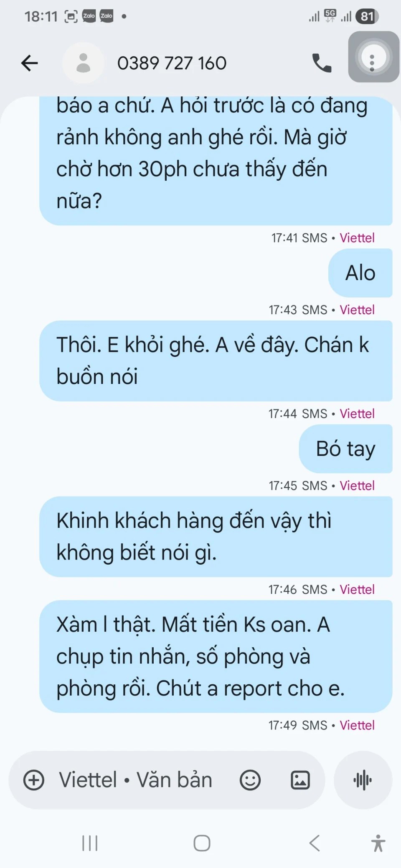
Task: Tap the 'Thôi. E khỏi ghé' message
Action: coord(216,361)
